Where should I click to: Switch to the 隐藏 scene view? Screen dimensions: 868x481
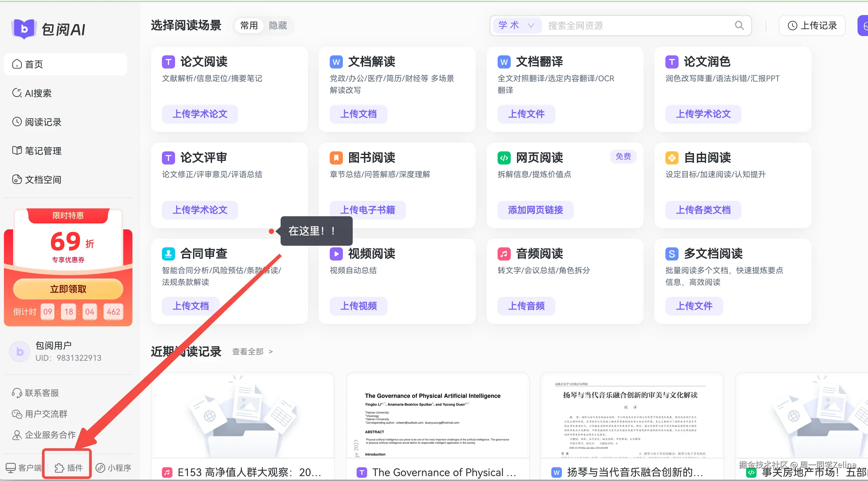tap(278, 25)
